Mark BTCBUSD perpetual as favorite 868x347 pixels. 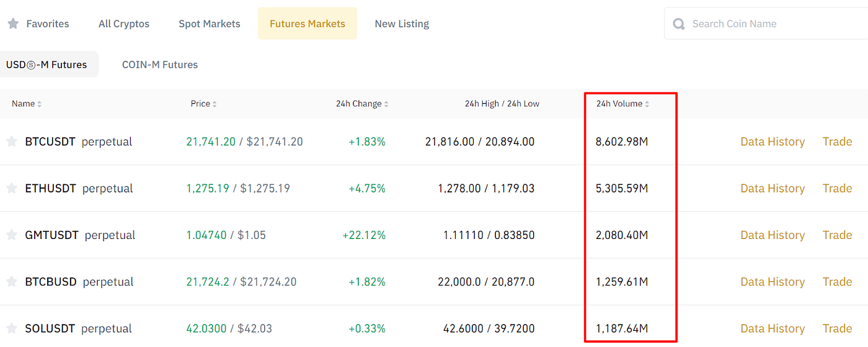tap(11, 281)
